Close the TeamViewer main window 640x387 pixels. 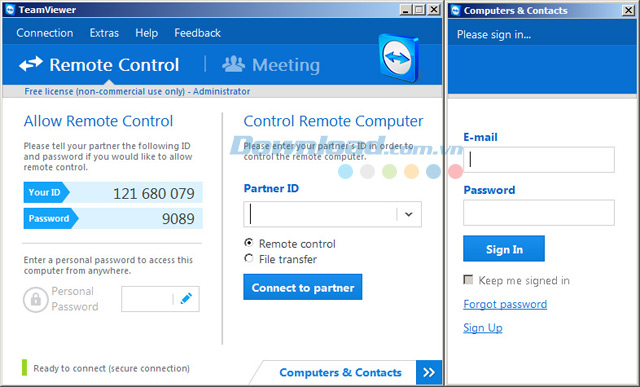click(433, 10)
